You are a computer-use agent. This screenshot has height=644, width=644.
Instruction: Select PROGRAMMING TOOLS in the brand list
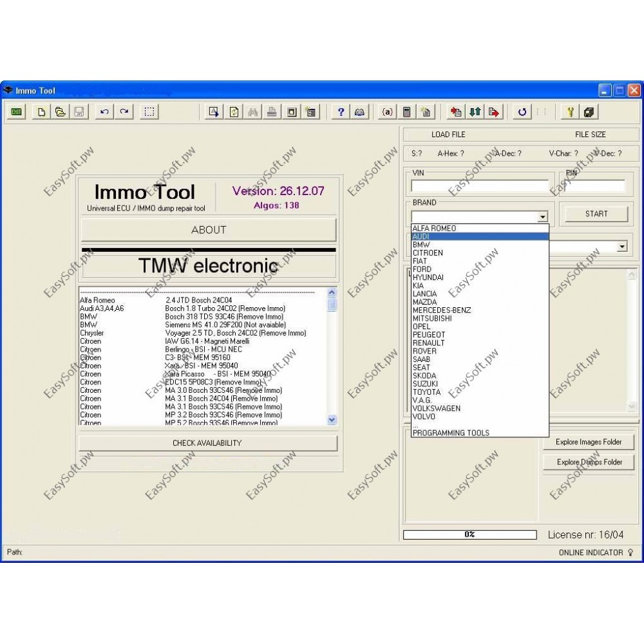tap(480, 433)
